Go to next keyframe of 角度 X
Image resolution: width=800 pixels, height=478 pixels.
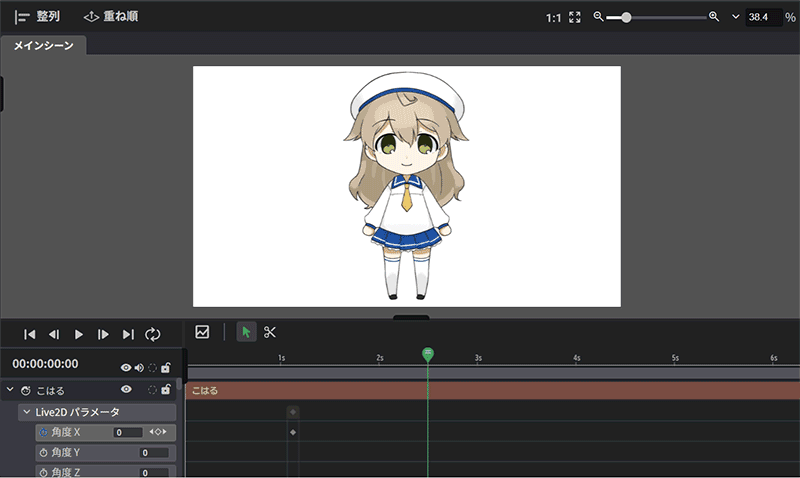point(164,432)
